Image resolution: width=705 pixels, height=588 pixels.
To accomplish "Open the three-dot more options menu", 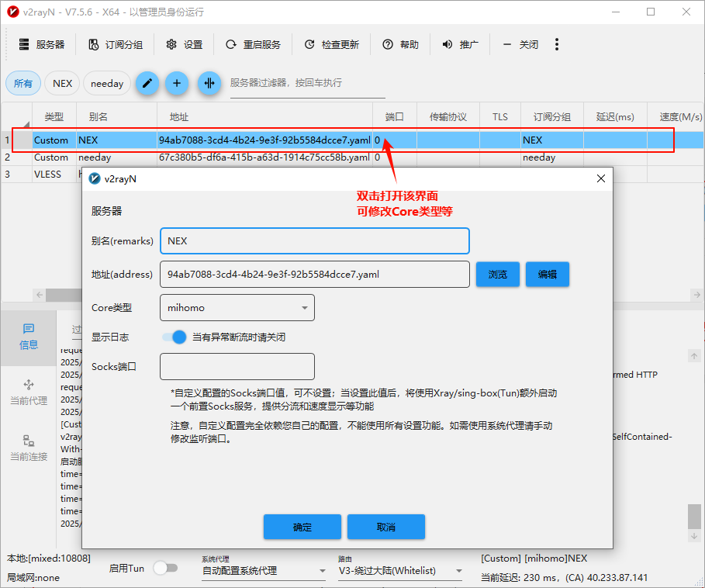I will pyautogui.click(x=557, y=44).
